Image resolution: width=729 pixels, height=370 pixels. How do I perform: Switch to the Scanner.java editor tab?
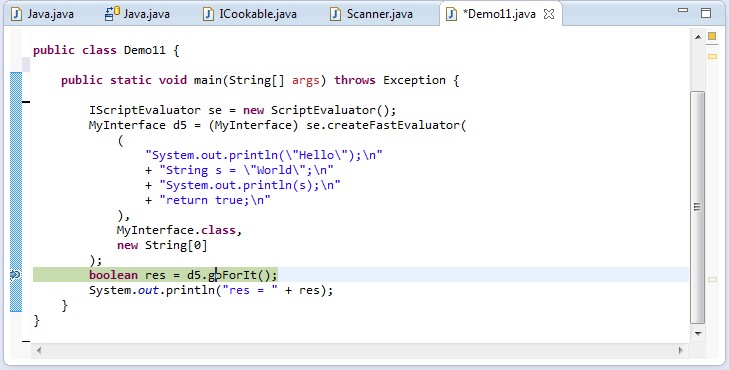371,14
